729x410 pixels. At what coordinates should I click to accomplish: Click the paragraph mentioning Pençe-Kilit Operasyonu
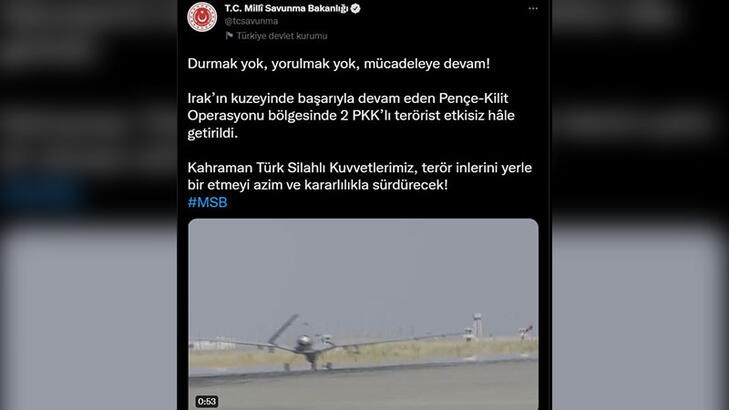(x=351, y=116)
